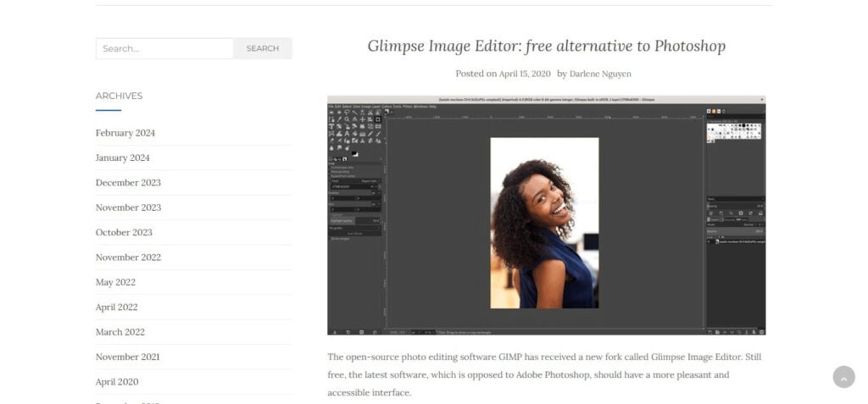Open the Glimpse Image Editor post title
The width and height of the screenshot is (868, 404).
coord(547,46)
